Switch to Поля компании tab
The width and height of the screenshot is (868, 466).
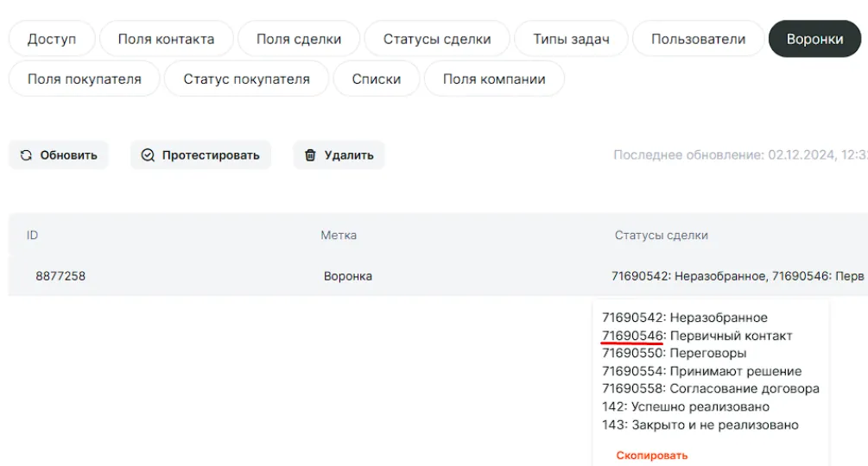(494, 79)
